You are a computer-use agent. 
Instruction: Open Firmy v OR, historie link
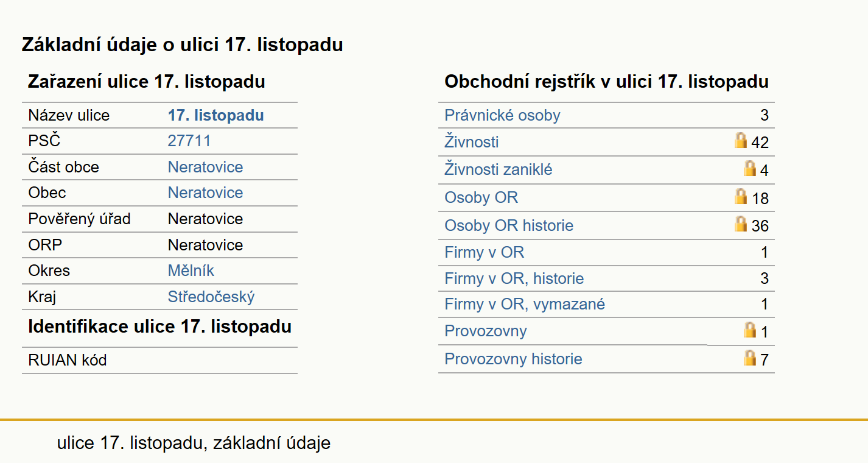(514, 278)
